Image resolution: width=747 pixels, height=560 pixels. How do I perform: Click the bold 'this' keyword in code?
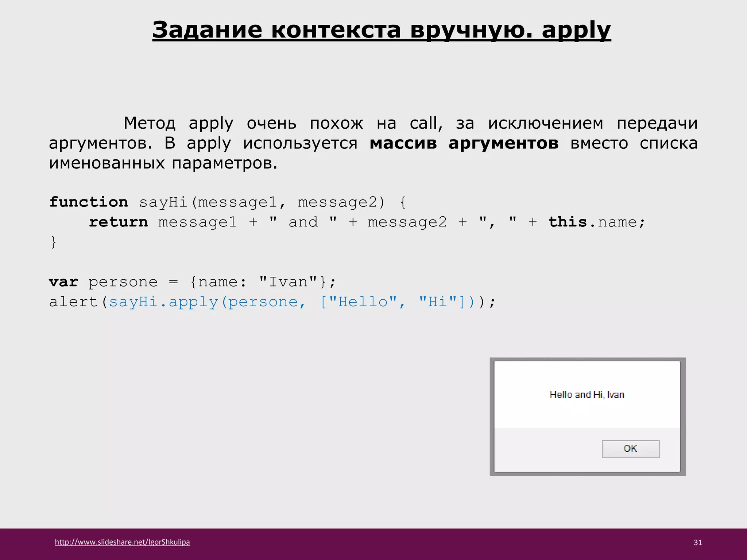click(x=568, y=222)
